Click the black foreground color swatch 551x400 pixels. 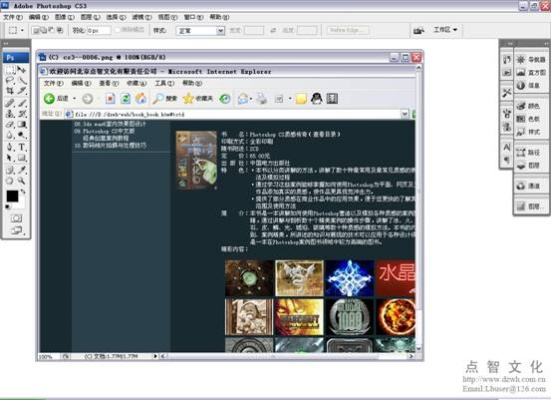pos(12,196)
